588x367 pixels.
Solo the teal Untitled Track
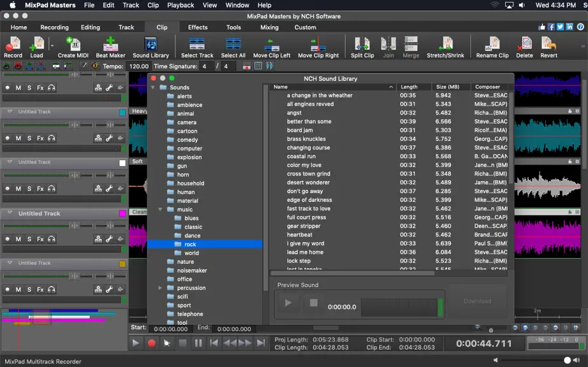tap(29, 138)
